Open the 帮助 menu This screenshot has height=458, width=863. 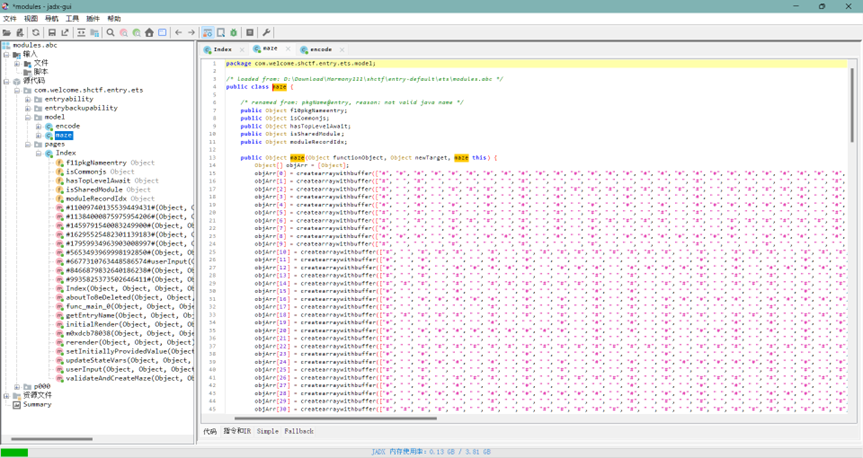pyautogui.click(x=114, y=19)
